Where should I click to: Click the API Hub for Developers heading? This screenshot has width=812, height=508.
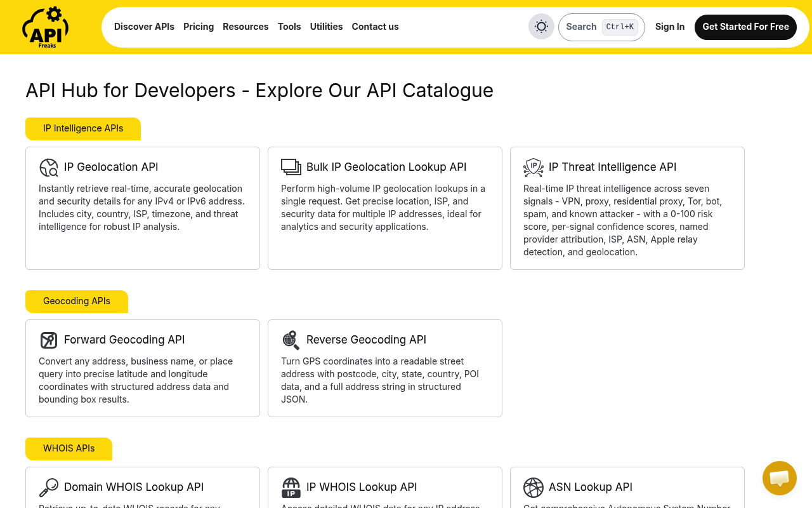259,90
